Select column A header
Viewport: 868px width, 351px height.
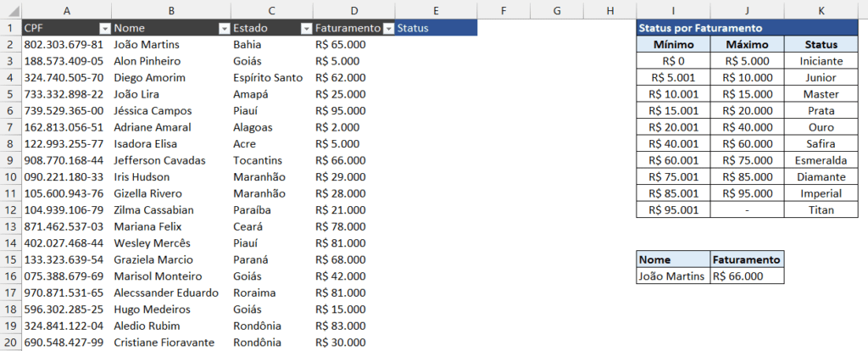coord(67,10)
